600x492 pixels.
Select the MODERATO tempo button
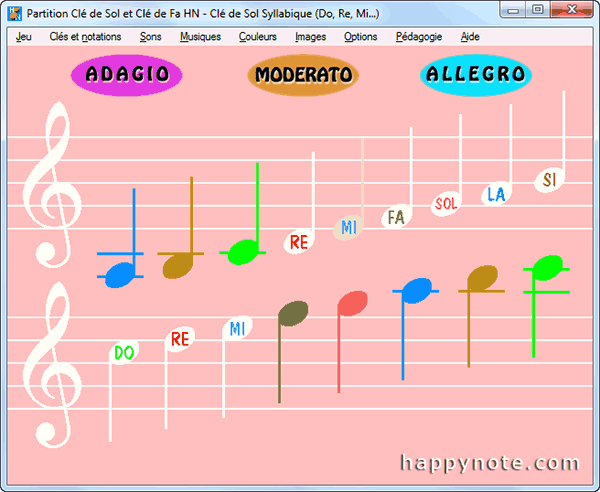tap(303, 75)
